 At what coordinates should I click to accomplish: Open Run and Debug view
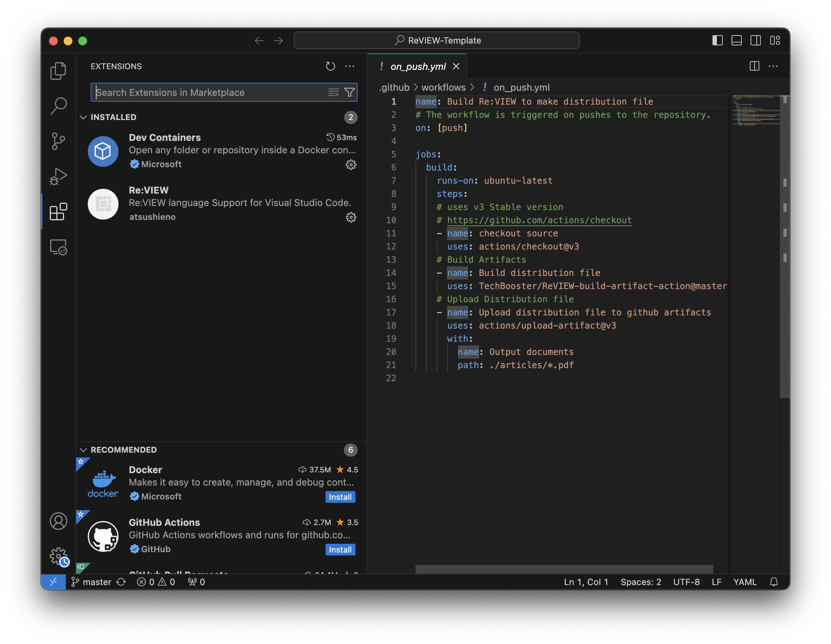(x=58, y=177)
